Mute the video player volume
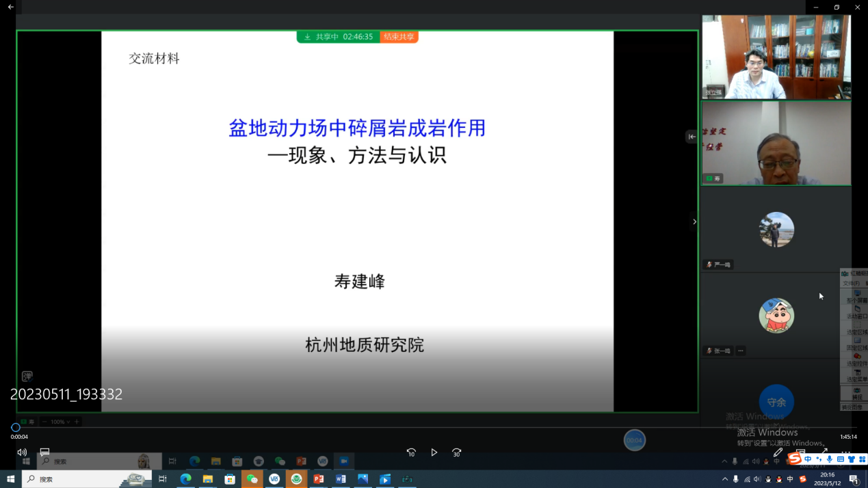Screen dimensions: 868x488 (x=22, y=452)
